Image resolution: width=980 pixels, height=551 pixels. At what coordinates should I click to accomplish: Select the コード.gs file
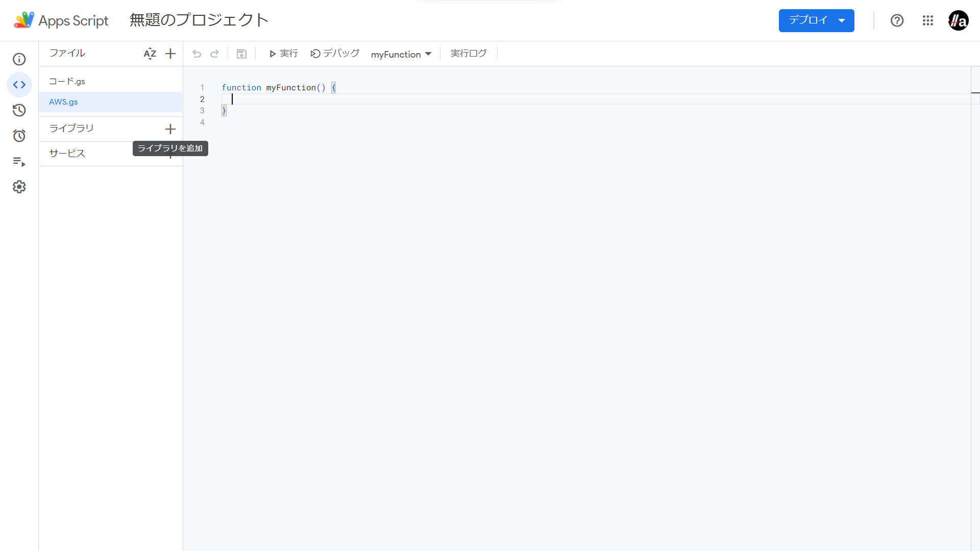66,81
